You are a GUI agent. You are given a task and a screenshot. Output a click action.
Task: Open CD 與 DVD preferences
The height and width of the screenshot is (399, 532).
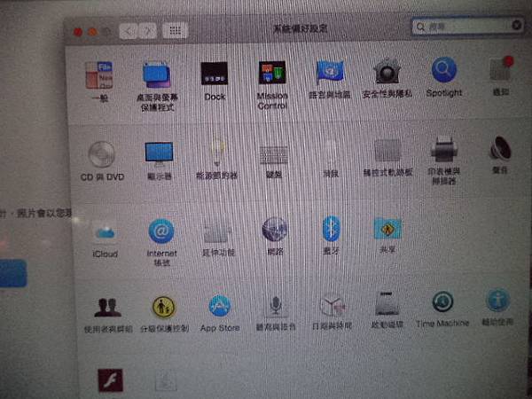[x=102, y=154]
